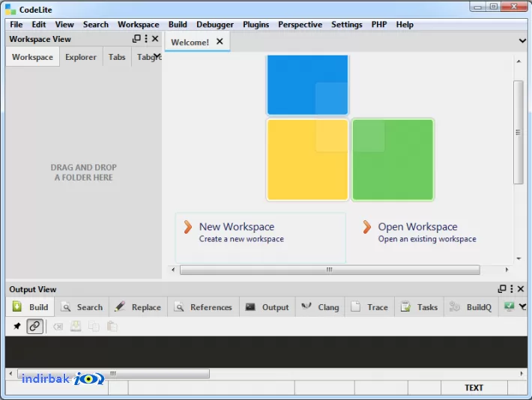Open the Settings menu
Viewport: 532px width, 400px height.
click(x=346, y=25)
